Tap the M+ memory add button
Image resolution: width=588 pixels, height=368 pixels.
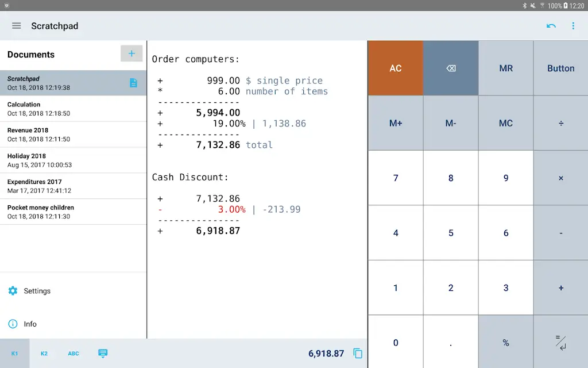coord(396,123)
